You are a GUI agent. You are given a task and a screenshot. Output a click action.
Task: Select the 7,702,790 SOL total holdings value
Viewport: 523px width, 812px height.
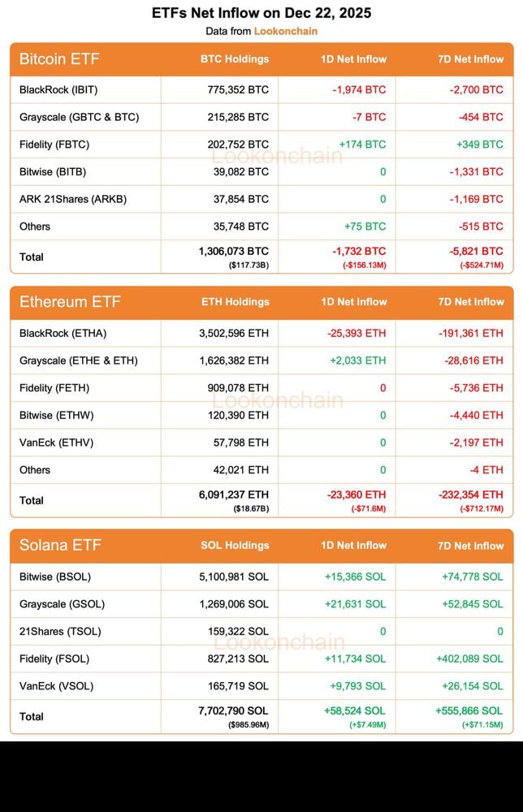tap(233, 710)
